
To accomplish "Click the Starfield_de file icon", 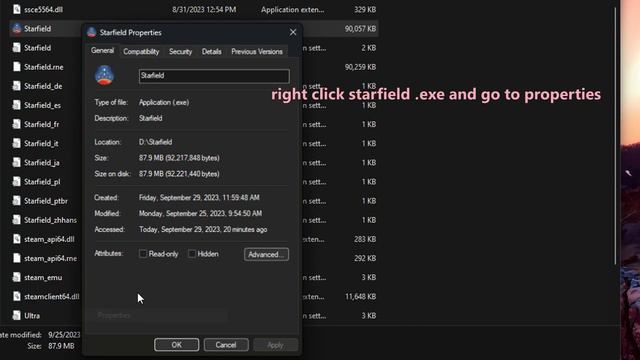I will tap(16, 86).
